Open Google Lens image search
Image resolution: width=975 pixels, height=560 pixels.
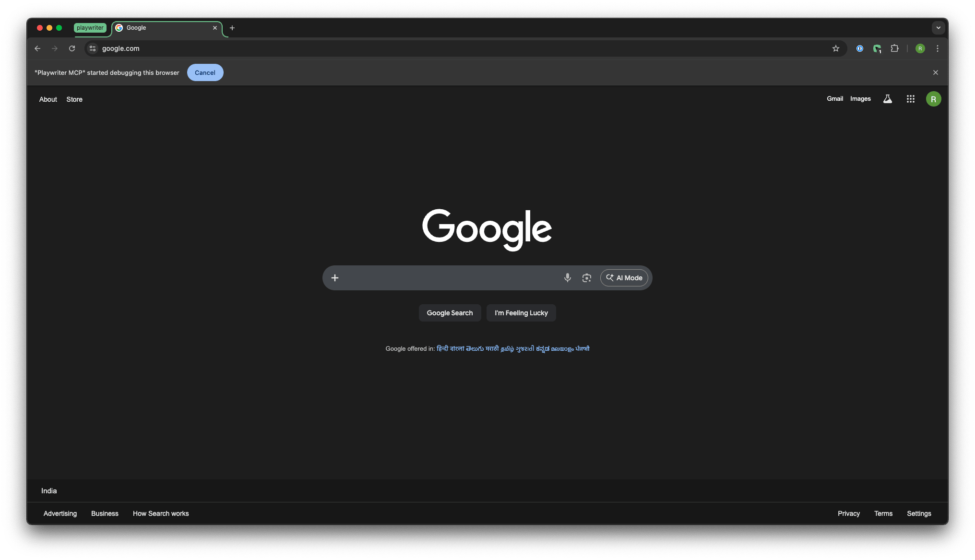point(586,278)
